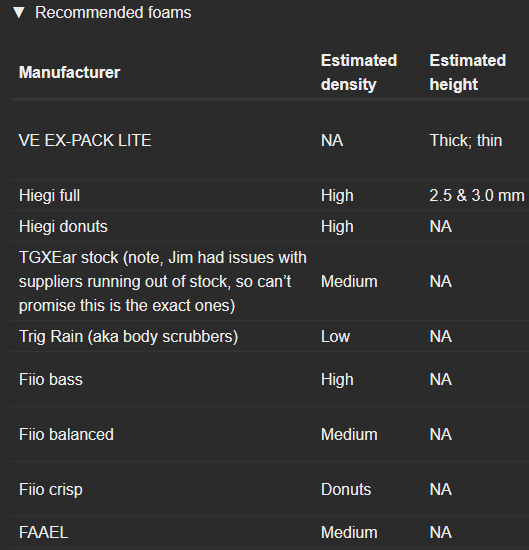Screen dimensions: 529x550
Task: Click the Hiegi donuts row name
Action: (63, 227)
